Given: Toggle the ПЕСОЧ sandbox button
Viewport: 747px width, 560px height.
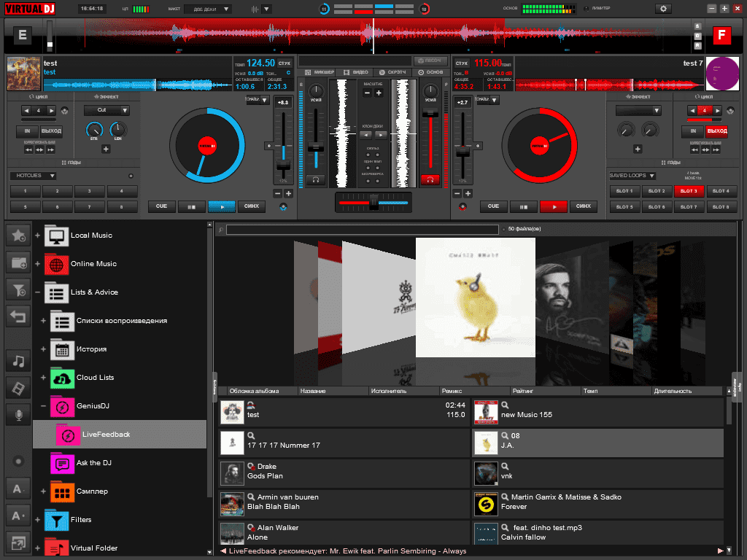Looking at the screenshot, I should coord(430,61).
